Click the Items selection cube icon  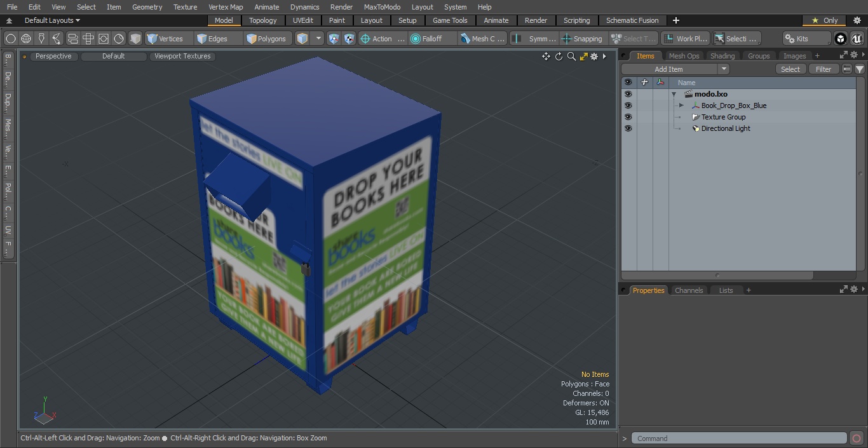click(302, 39)
